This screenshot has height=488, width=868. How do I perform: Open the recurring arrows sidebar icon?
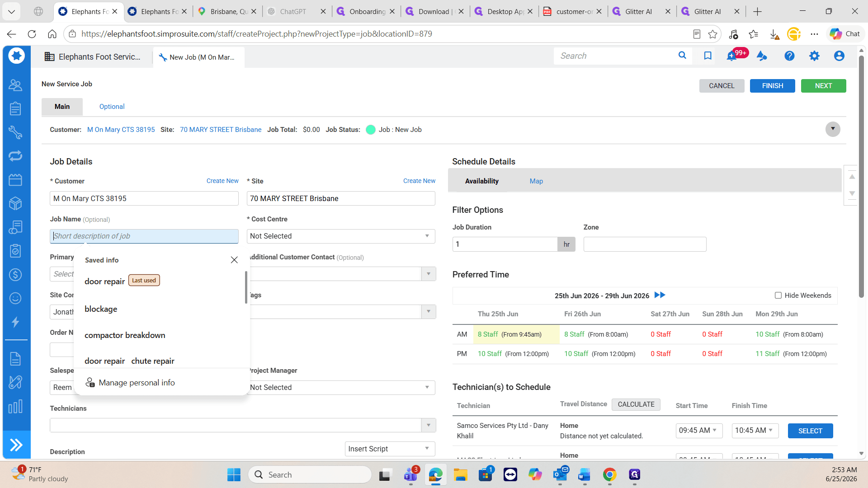[15, 156]
